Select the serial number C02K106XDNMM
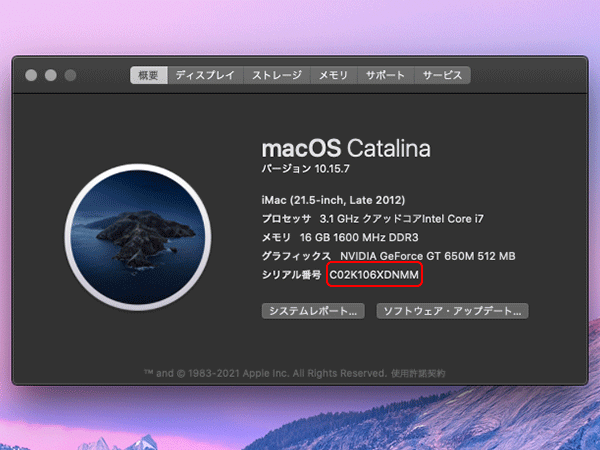Image resolution: width=600 pixels, height=450 pixels. tap(374, 275)
